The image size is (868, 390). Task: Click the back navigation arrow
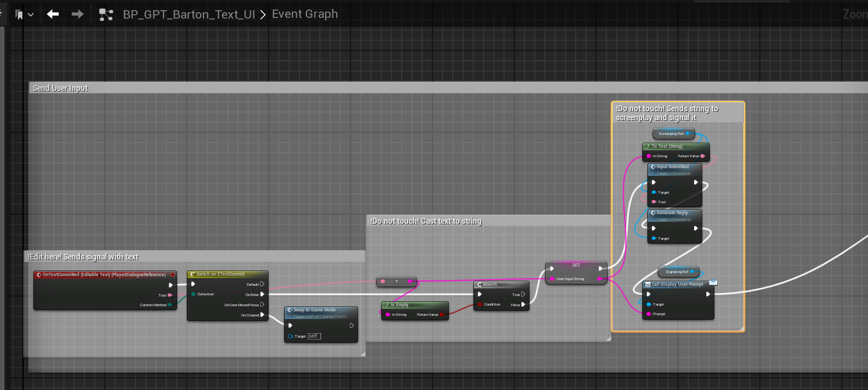(53, 14)
